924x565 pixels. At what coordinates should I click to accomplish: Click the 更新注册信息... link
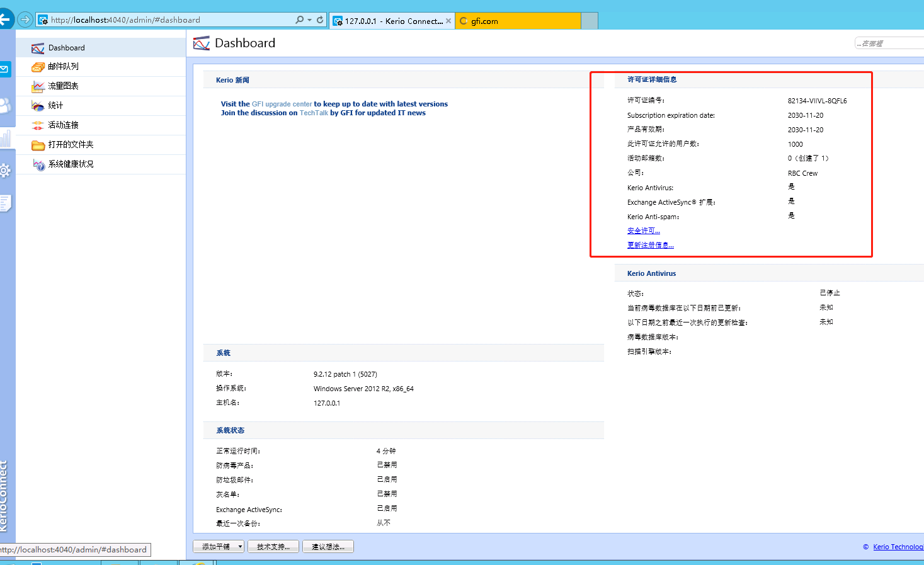tap(651, 245)
